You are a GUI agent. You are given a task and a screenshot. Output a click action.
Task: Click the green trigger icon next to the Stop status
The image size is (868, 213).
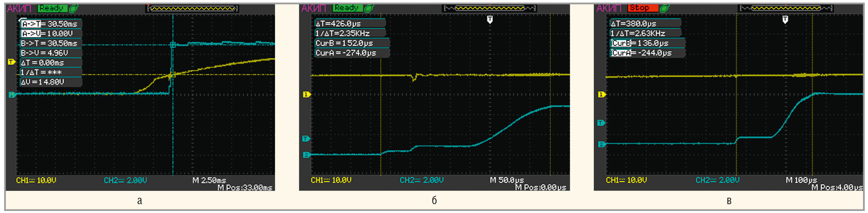[665, 8]
